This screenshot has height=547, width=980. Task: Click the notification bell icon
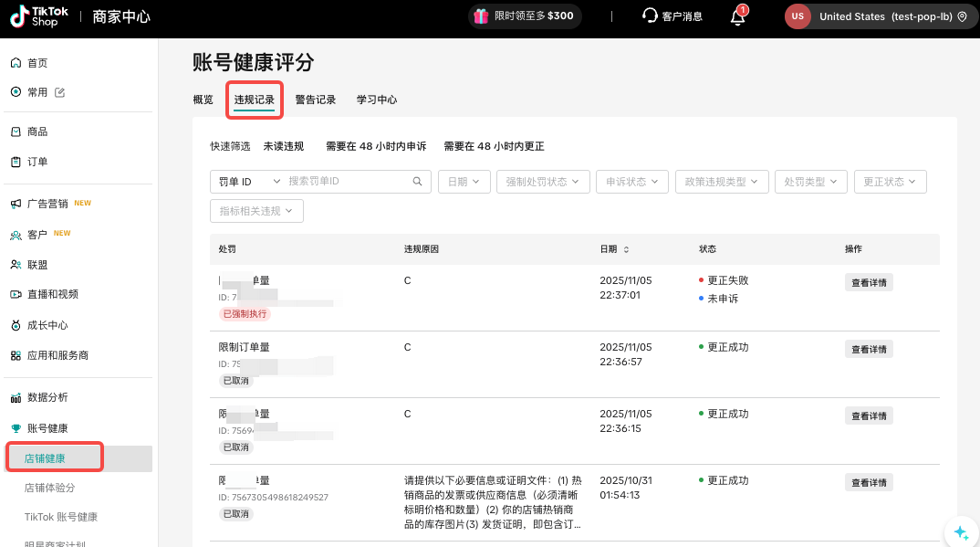(738, 16)
